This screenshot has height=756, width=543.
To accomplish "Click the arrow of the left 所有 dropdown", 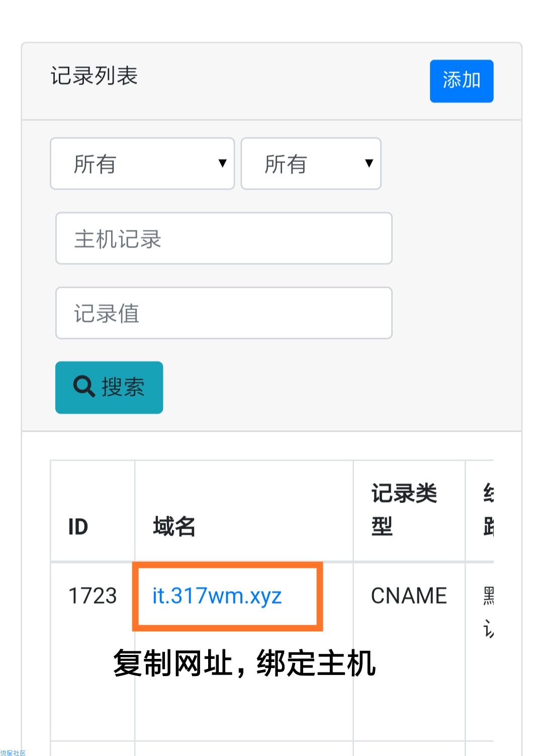I will [x=222, y=163].
